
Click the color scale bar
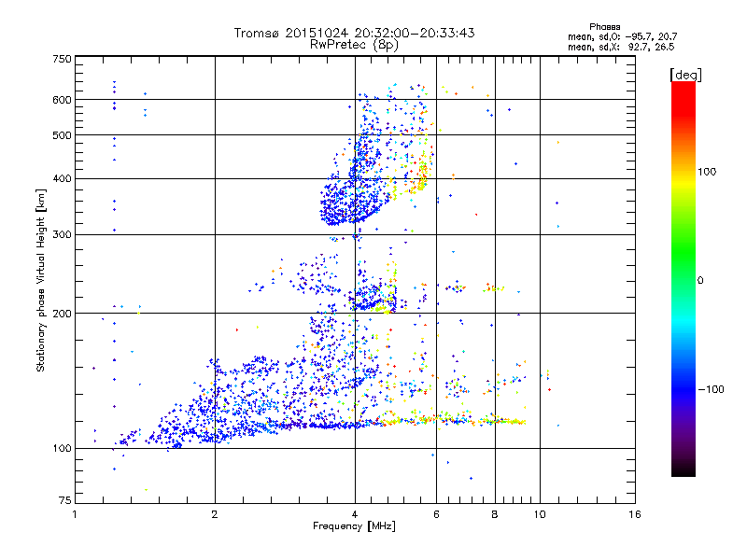(x=684, y=278)
